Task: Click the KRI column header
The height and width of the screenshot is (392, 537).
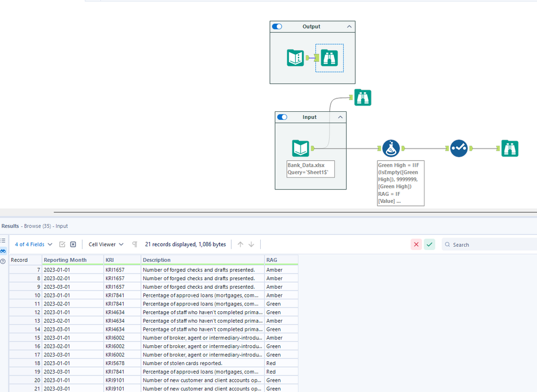Action: point(122,260)
